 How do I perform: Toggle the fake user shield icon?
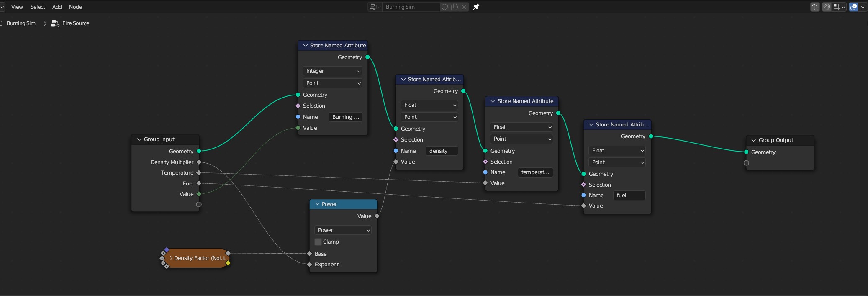pyautogui.click(x=444, y=7)
